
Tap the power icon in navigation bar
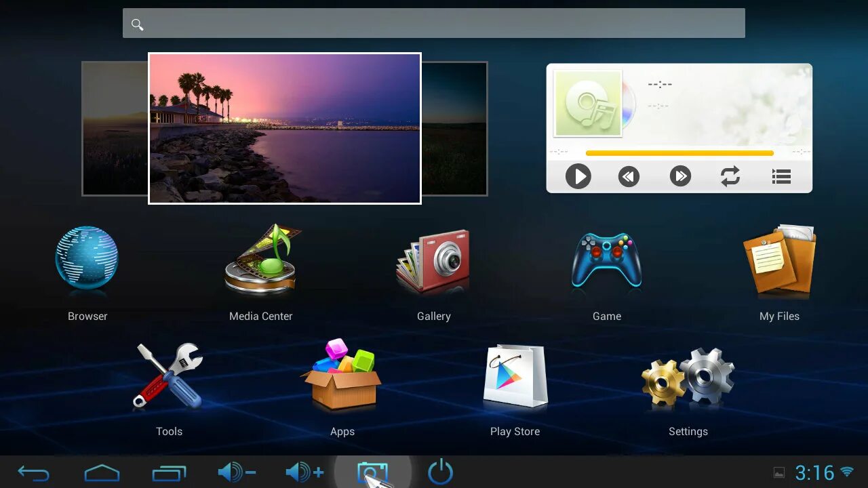(x=441, y=472)
